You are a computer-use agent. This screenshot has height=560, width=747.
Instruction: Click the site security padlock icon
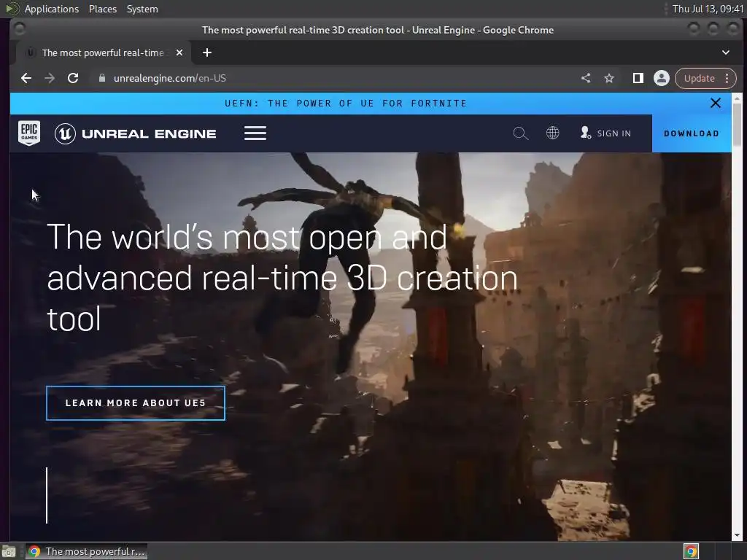coord(101,78)
